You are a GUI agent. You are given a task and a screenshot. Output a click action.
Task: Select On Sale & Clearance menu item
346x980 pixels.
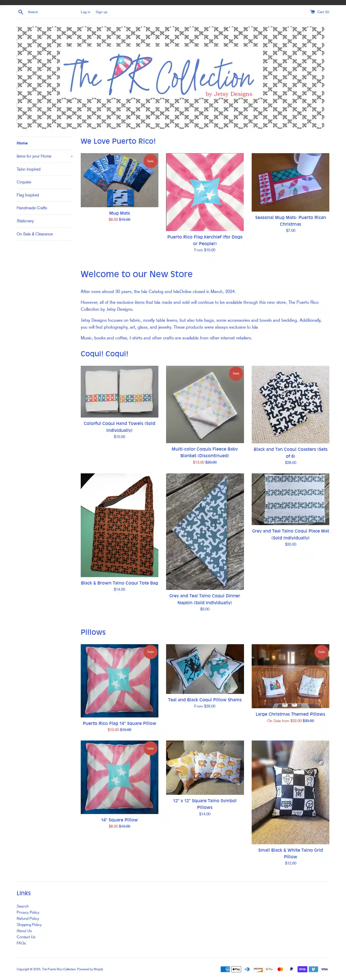tap(35, 234)
